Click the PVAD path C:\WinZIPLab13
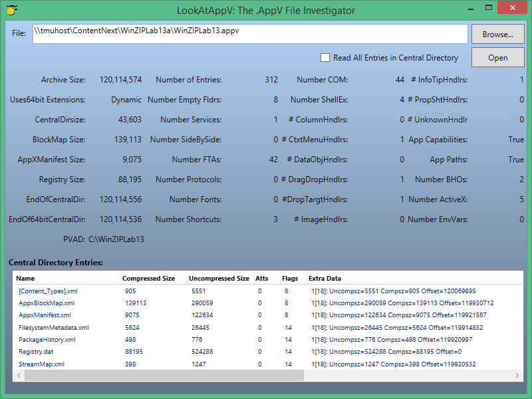 coord(116,239)
